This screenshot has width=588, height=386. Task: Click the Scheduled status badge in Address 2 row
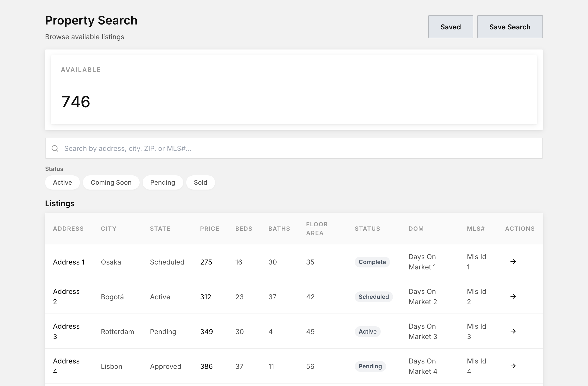[x=374, y=297]
